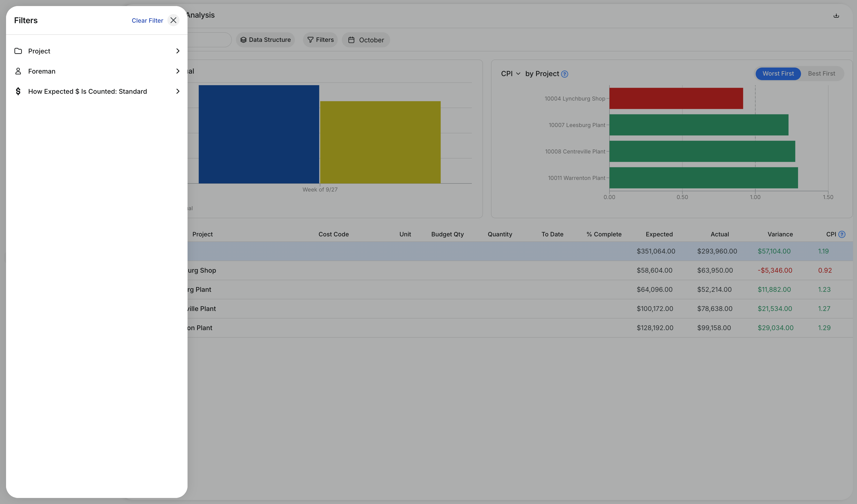Click the download icon at top right
This screenshot has width=857, height=504.
pyautogui.click(x=836, y=16)
